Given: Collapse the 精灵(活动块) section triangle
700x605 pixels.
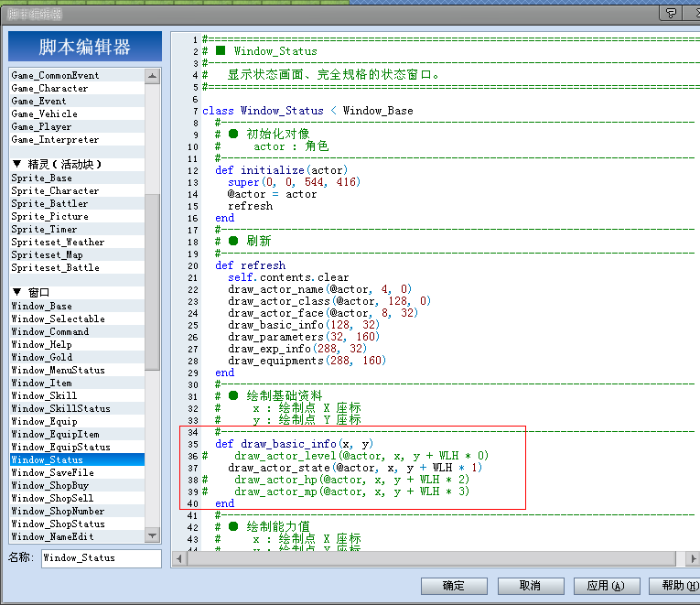Looking at the screenshot, I should (x=17, y=164).
